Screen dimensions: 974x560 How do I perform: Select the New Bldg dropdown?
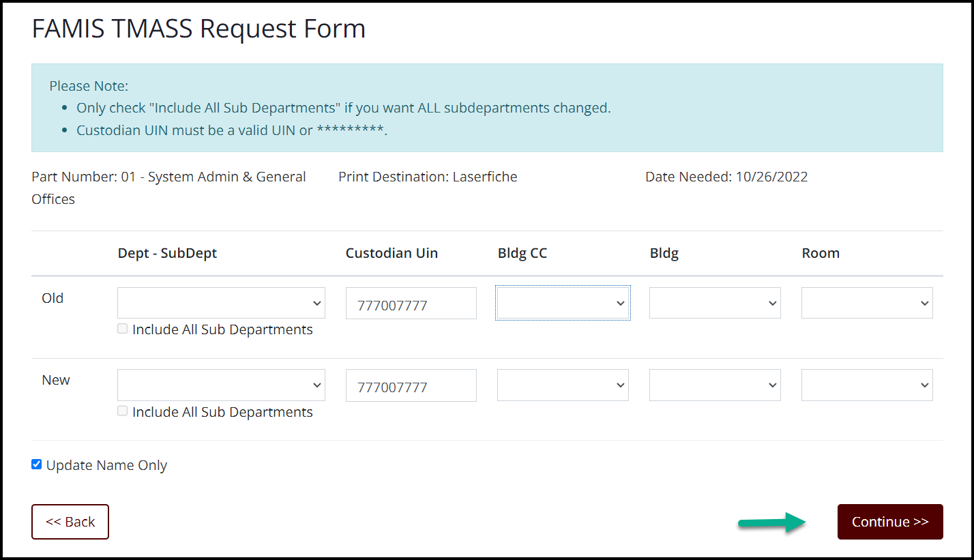715,385
